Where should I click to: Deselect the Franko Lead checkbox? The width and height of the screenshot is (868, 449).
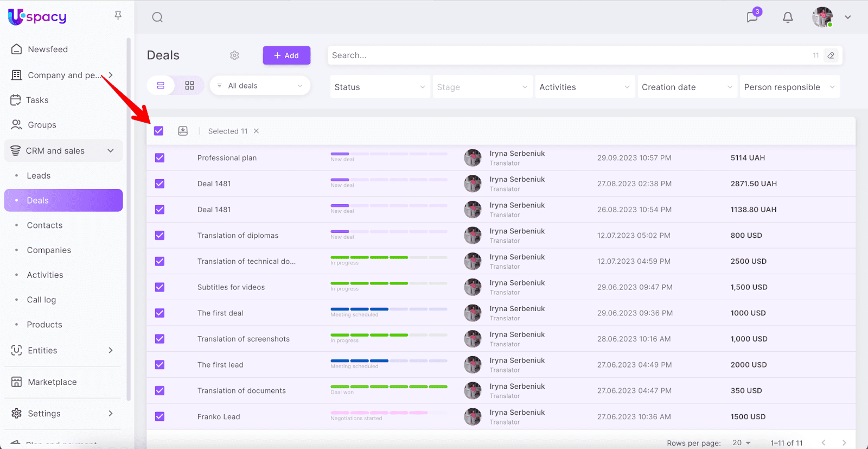click(x=159, y=416)
